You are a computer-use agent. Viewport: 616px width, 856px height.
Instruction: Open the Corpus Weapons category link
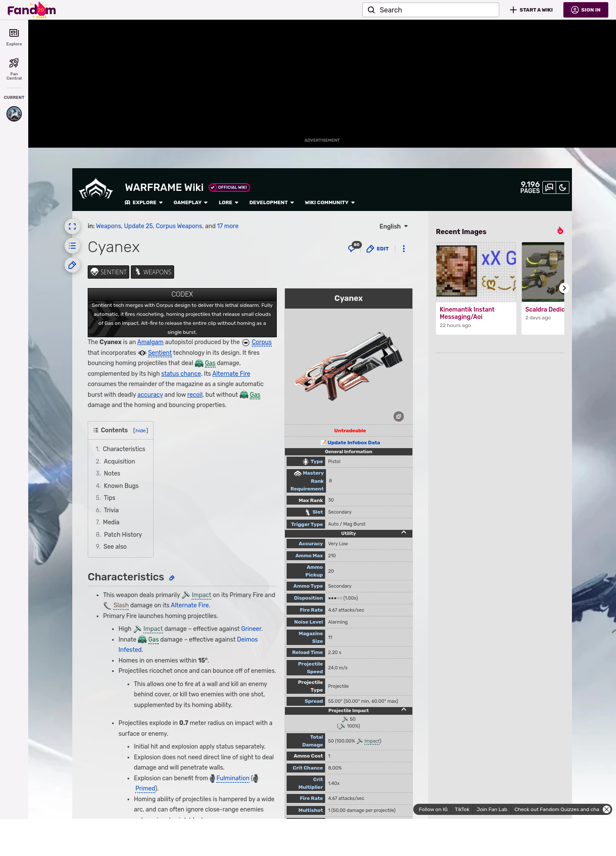[179, 226]
